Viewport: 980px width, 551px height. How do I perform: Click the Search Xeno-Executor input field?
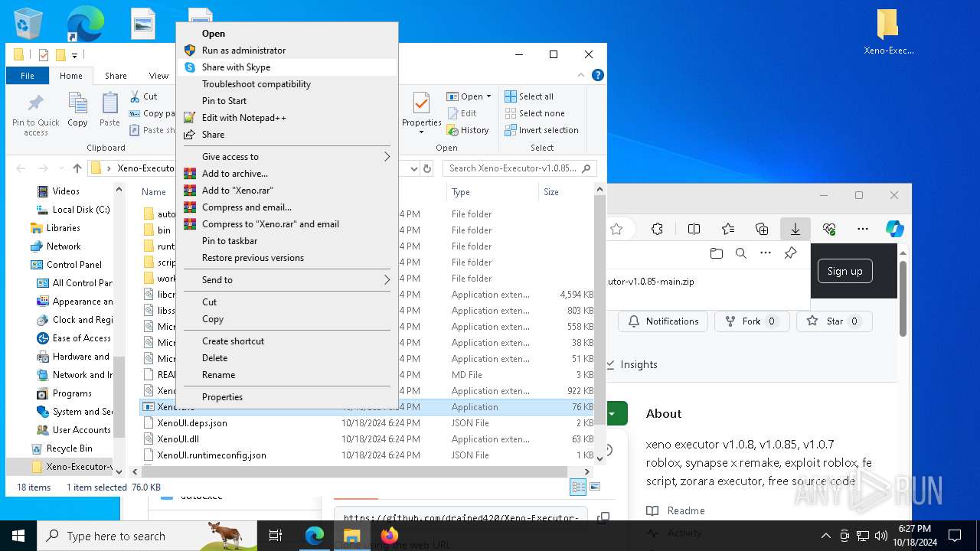point(520,168)
